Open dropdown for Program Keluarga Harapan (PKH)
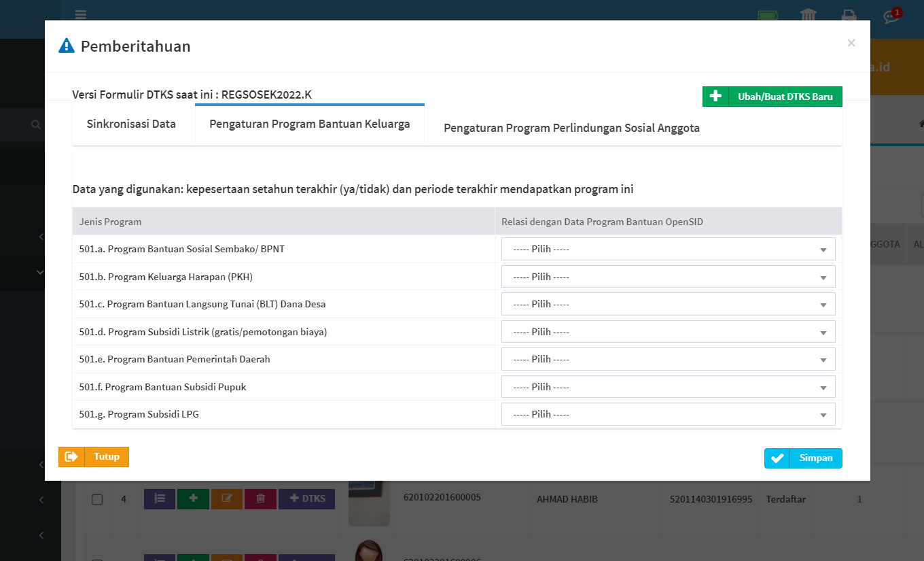The image size is (924, 561). coord(668,276)
